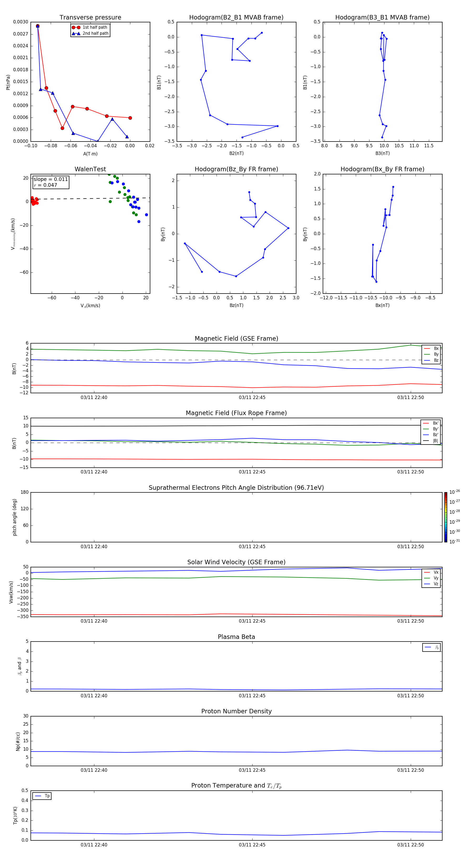Click the "Transverse pressure" plot title

click(x=90, y=18)
